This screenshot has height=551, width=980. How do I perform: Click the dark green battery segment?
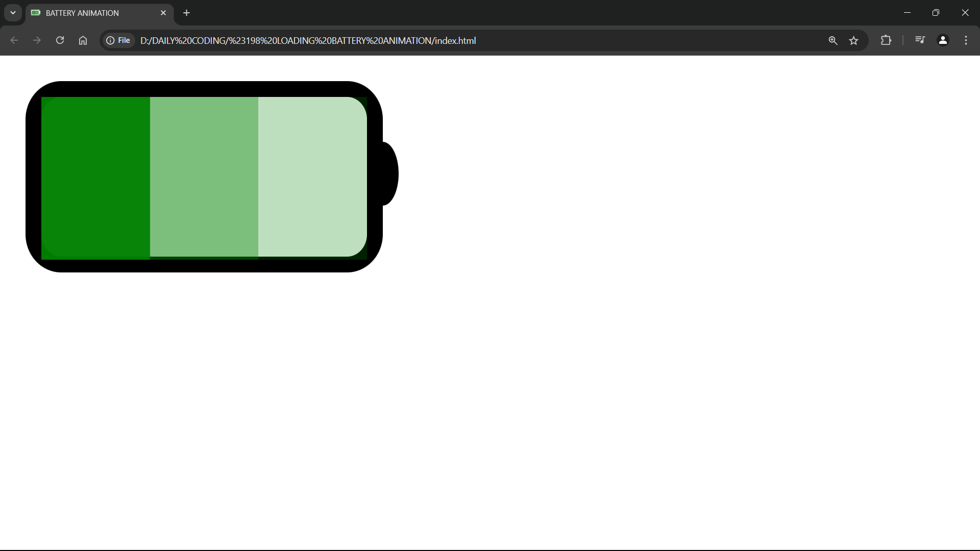click(x=95, y=177)
